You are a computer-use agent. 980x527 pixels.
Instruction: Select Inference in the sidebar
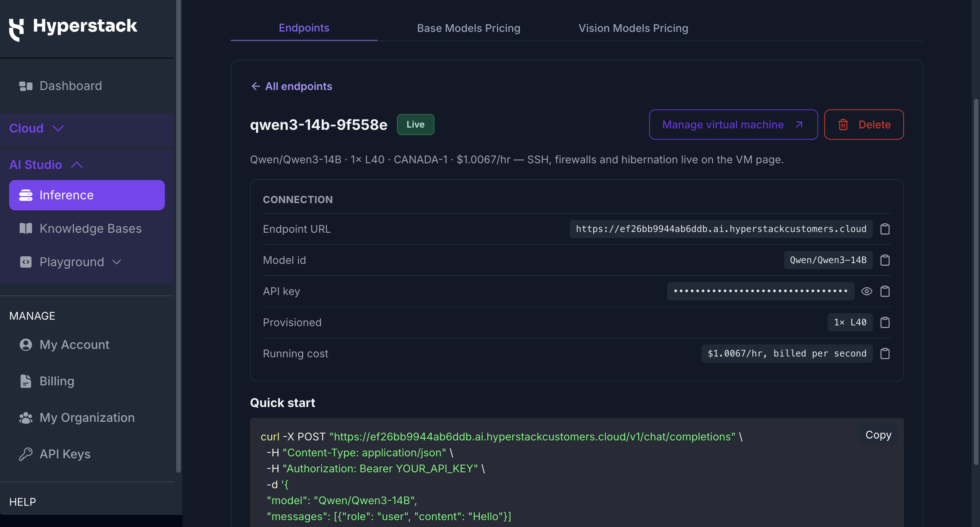pos(87,195)
